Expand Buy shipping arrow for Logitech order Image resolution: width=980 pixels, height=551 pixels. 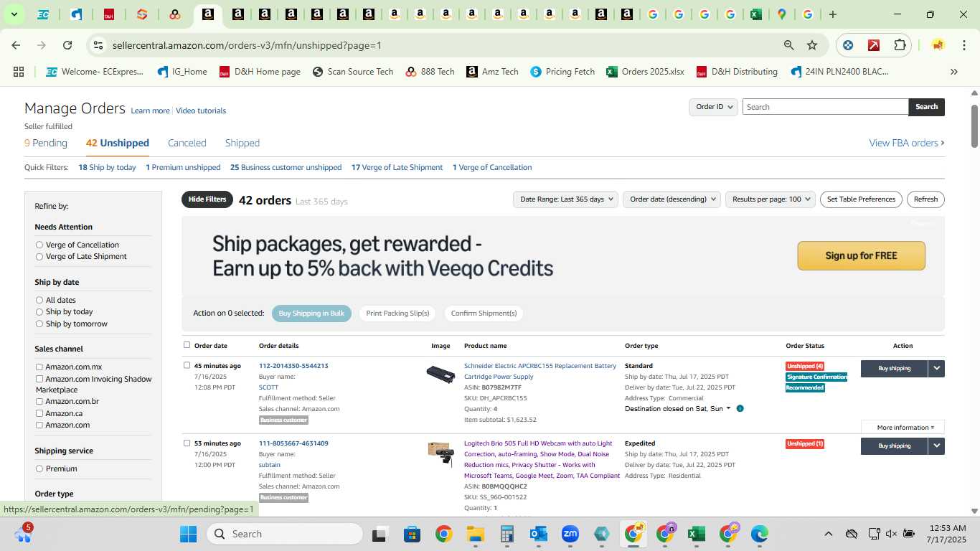[936, 446]
